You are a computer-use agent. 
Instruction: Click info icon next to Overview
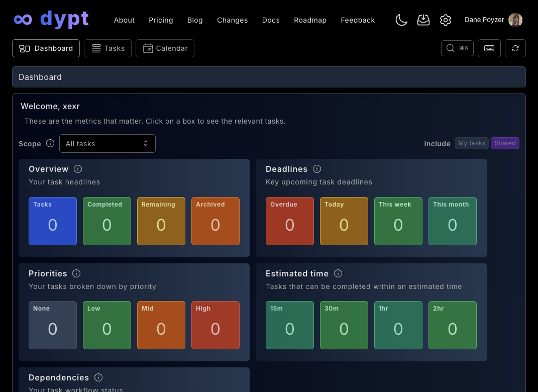point(78,169)
